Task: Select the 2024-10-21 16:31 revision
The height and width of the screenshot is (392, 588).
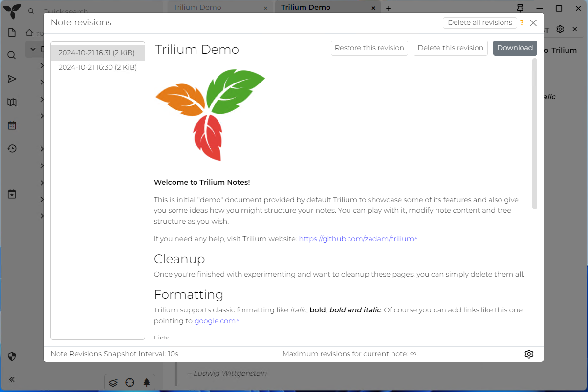Action: click(x=98, y=52)
